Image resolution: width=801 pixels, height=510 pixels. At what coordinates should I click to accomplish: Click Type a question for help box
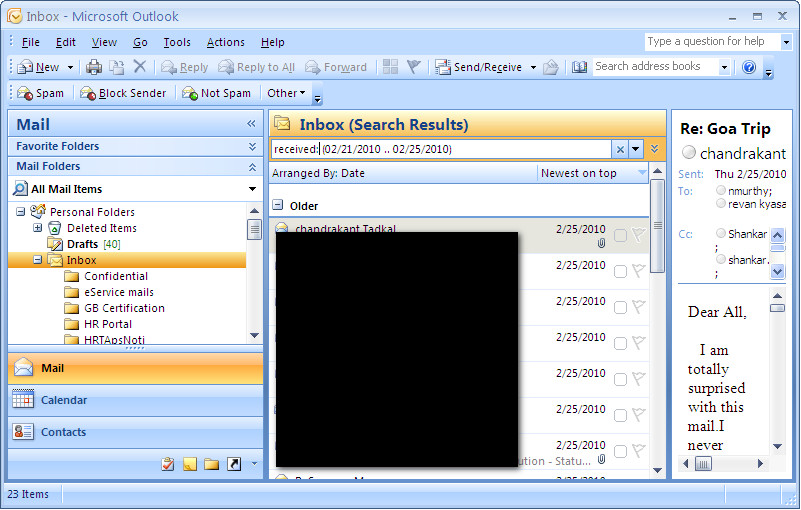(x=712, y=41)
